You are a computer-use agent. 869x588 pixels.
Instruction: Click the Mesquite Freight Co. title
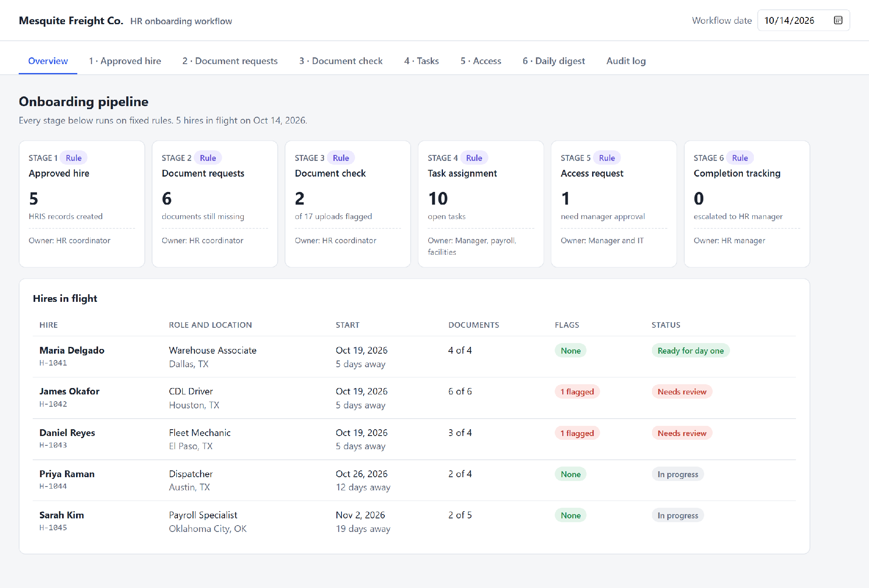tap(71, 20)
